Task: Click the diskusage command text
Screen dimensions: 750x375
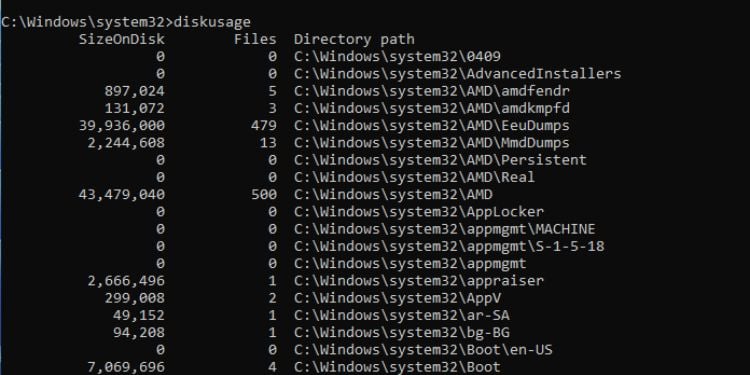Action: [x=212, y=22]
